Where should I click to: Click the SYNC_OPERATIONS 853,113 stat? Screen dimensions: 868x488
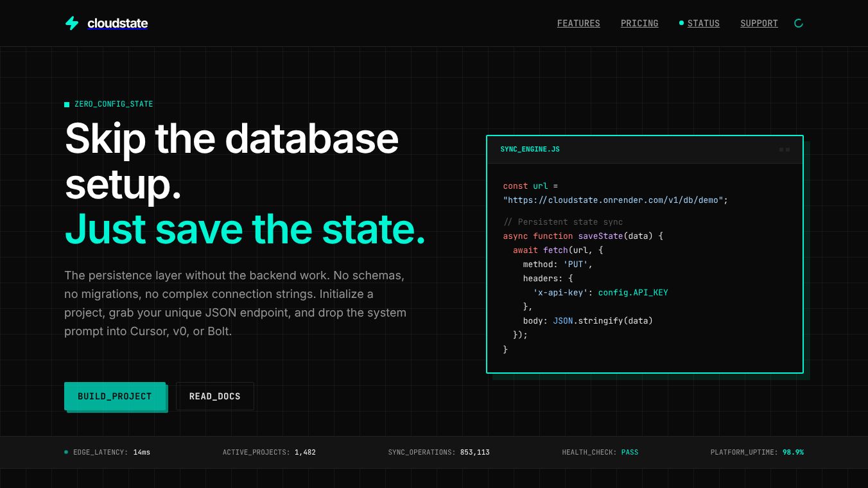tap(439, 452)
